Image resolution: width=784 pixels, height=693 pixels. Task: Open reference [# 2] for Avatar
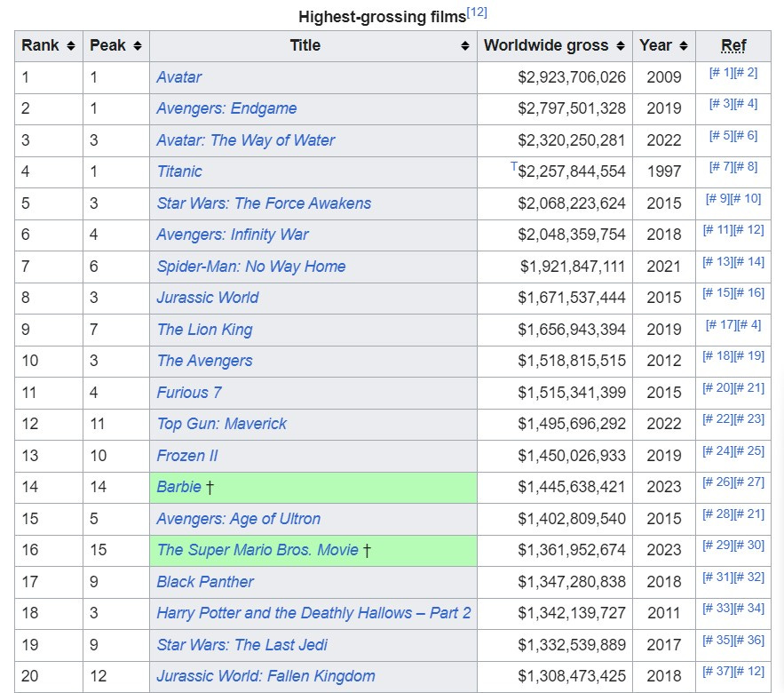(746, 72)
